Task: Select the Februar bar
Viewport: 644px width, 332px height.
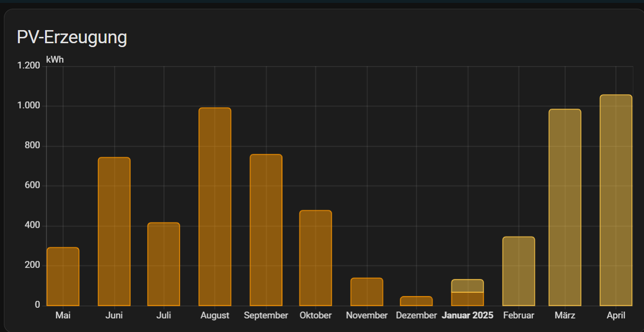Action: pos(518,271)
